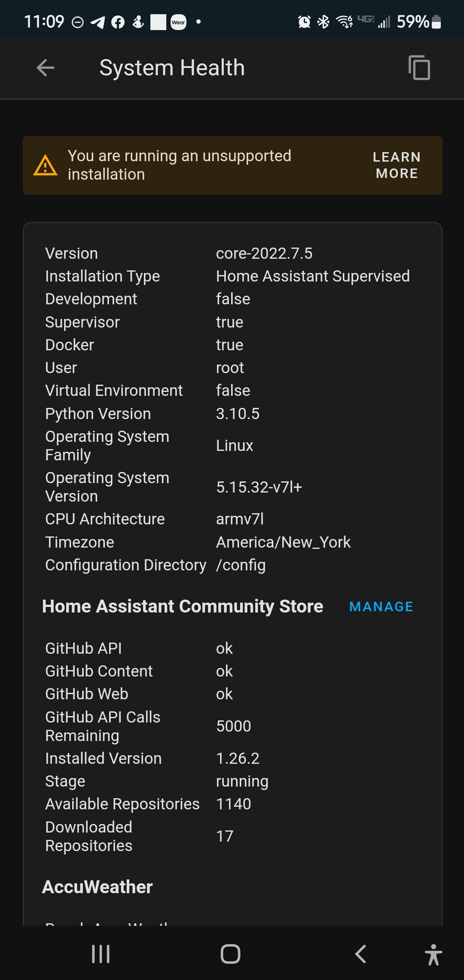Tap the Wear notification icon
The height and width of the screenshot is (980, 464).
tap(178, 22)
